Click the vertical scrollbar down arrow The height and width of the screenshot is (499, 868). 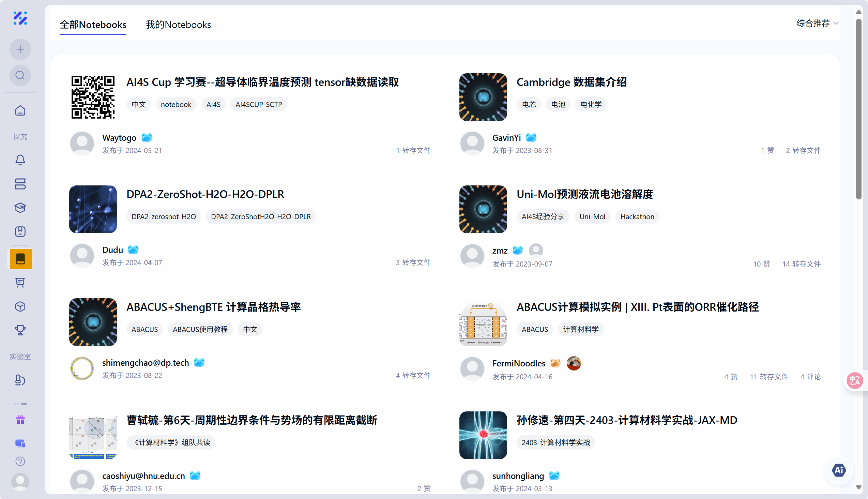(858, 487)
